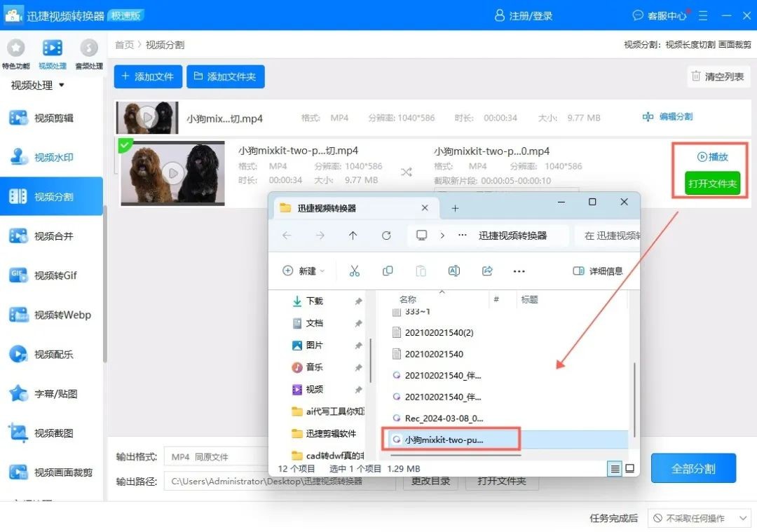757x532 pixels.
Task: Open the 视频剪辑 tool in sidebar
Action: (x=53, y=118)
